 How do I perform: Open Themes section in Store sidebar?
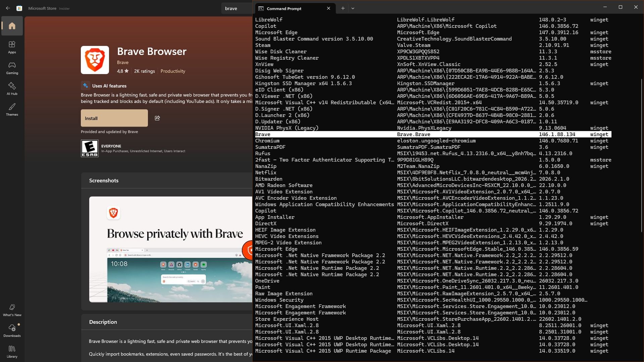click(x=12, y=110)
